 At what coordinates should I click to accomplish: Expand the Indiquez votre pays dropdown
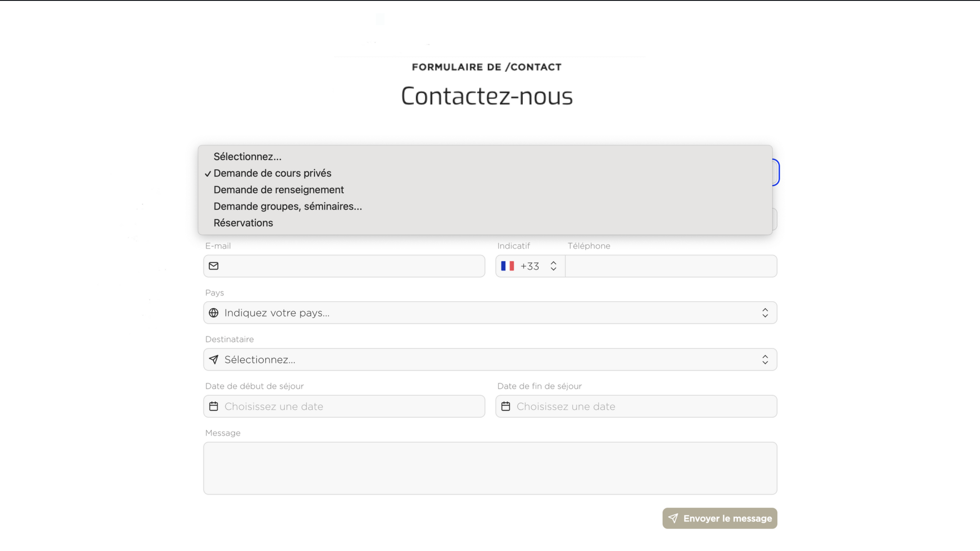[x=490, y=313]
